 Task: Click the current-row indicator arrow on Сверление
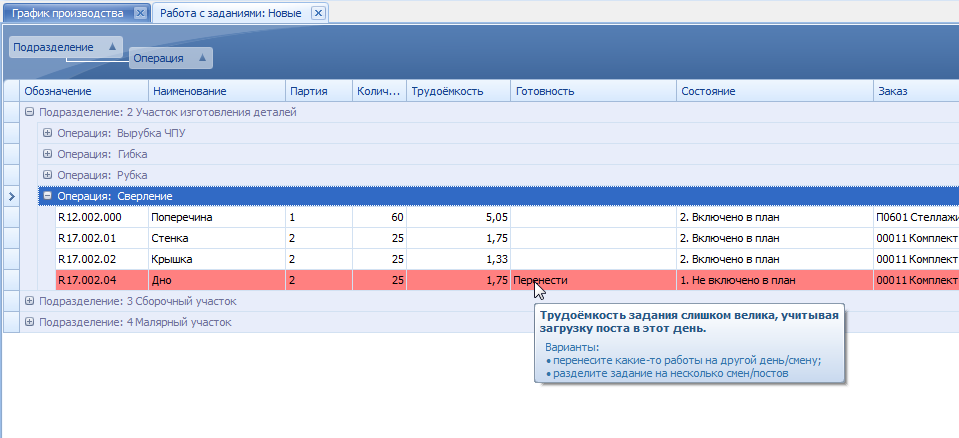point(11,196)
